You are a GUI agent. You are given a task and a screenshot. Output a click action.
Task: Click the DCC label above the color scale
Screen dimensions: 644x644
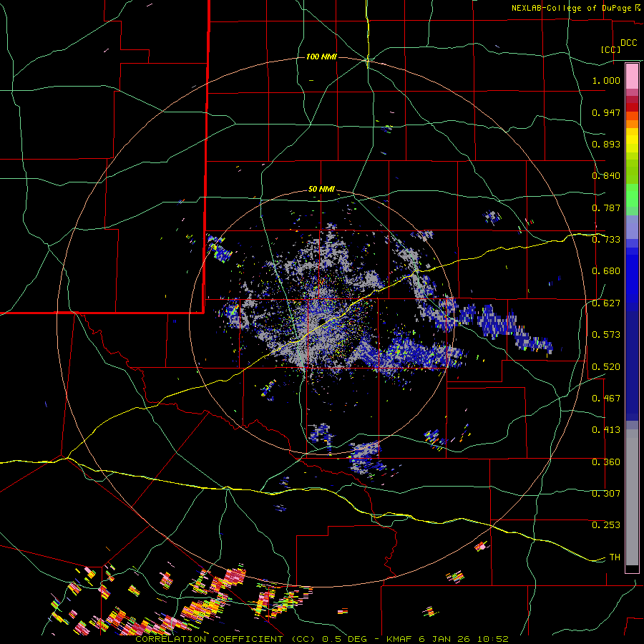pos(629,43)
